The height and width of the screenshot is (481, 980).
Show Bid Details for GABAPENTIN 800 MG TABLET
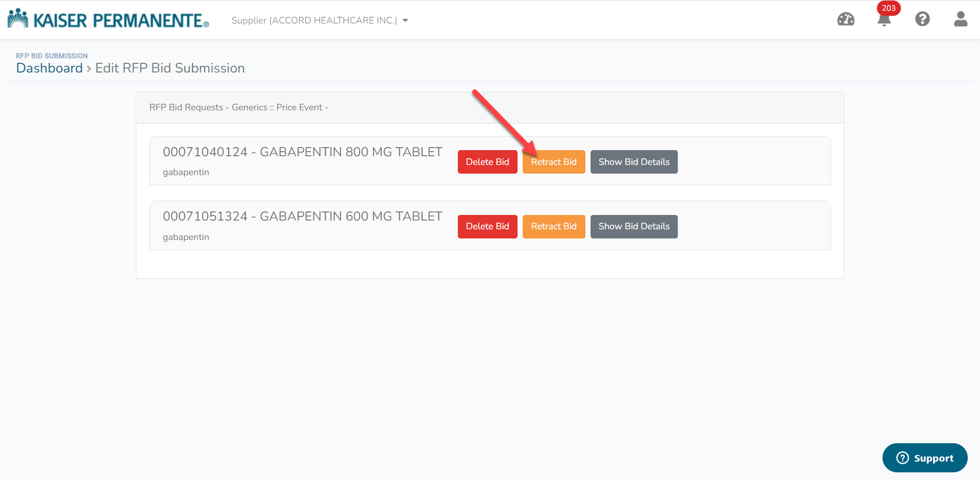point(633,161)
